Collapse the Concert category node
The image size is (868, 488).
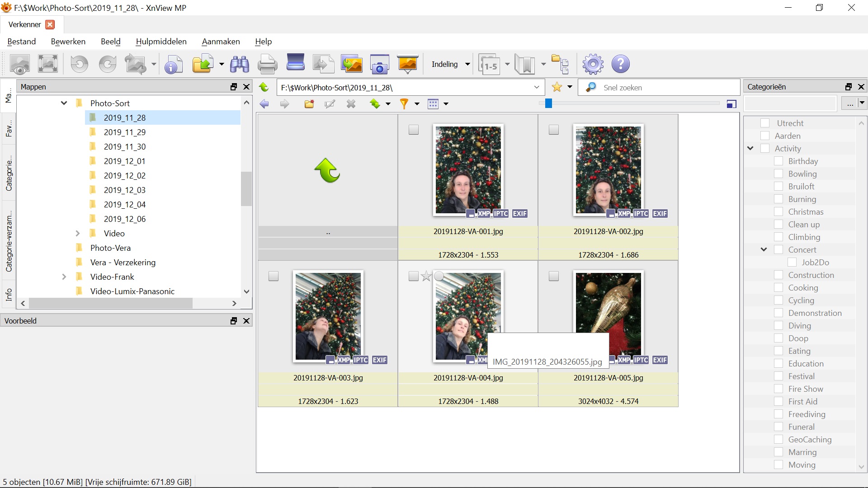pyautogui.click(x=764, y=250)
